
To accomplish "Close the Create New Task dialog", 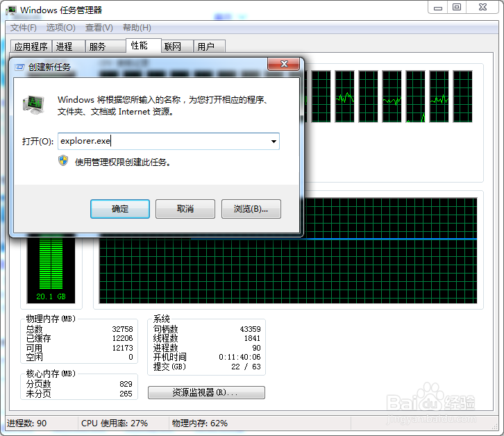I will [x=284, y=64].
